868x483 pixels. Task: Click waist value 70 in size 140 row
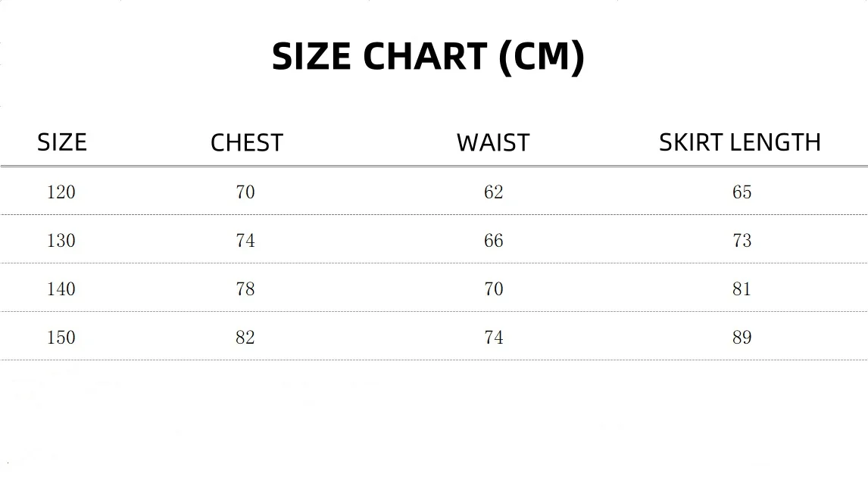(x=494, y=288)
